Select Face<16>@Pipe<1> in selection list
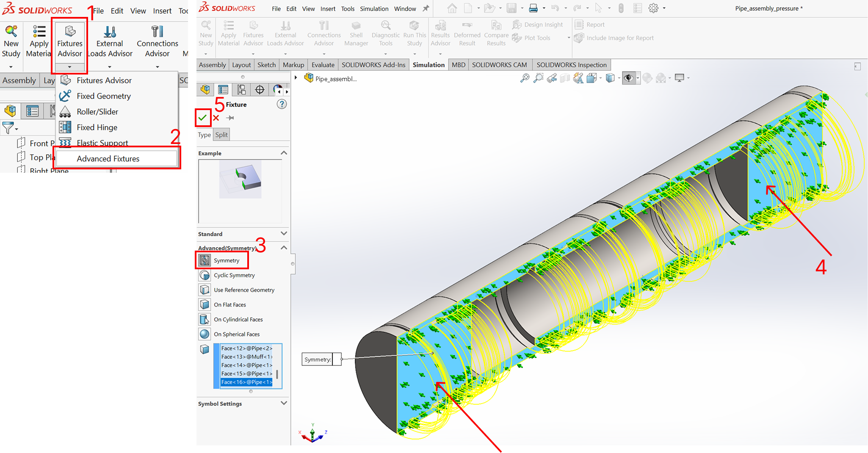This screenshot has height=453, width=868. click(246, 382)
